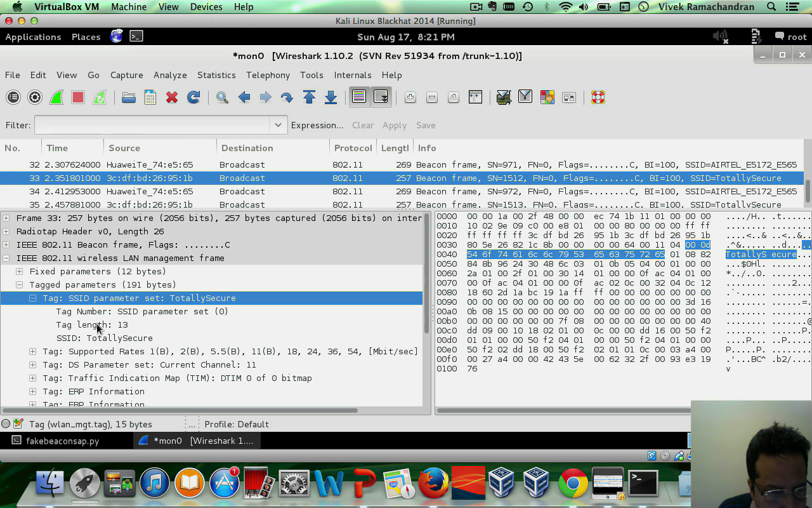Sort packets by Protocol column header
This screenshot has width=812, height=508.
pyautogui.click(x=353, y=148)
